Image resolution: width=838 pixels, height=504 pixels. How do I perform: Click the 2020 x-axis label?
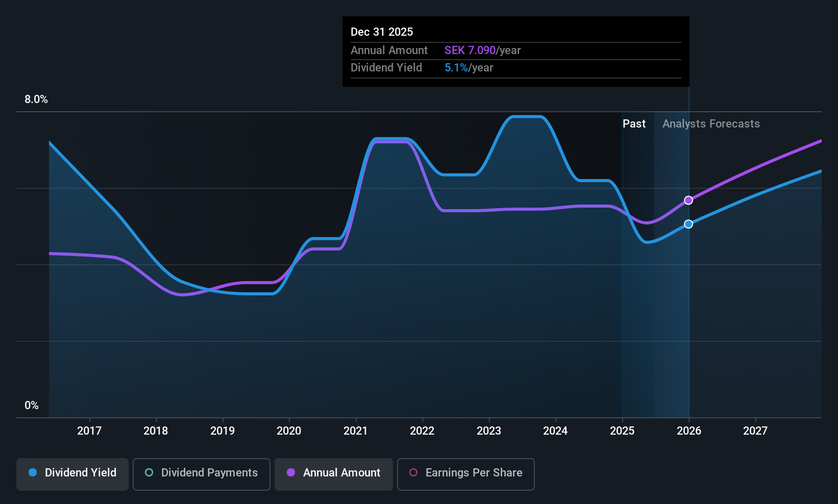point(289,431)
